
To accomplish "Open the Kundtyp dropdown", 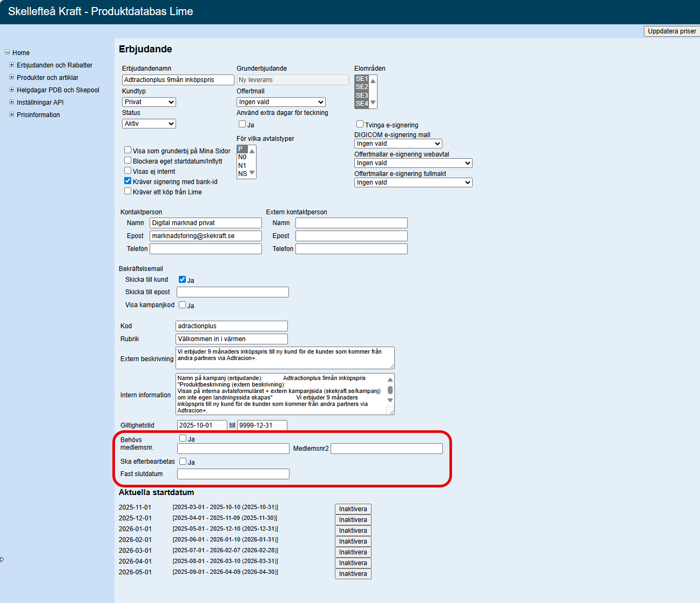I will click(149, 102).
